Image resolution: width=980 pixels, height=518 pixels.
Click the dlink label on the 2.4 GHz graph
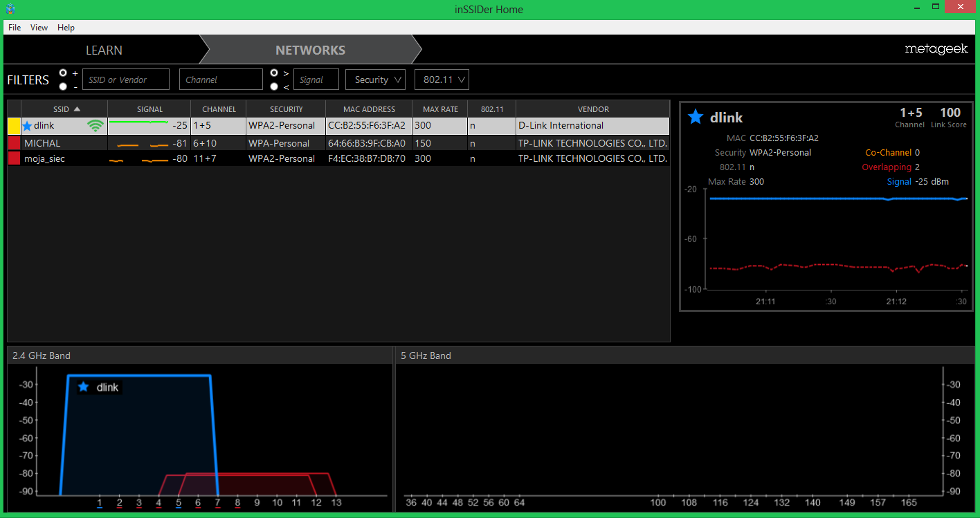107,387
